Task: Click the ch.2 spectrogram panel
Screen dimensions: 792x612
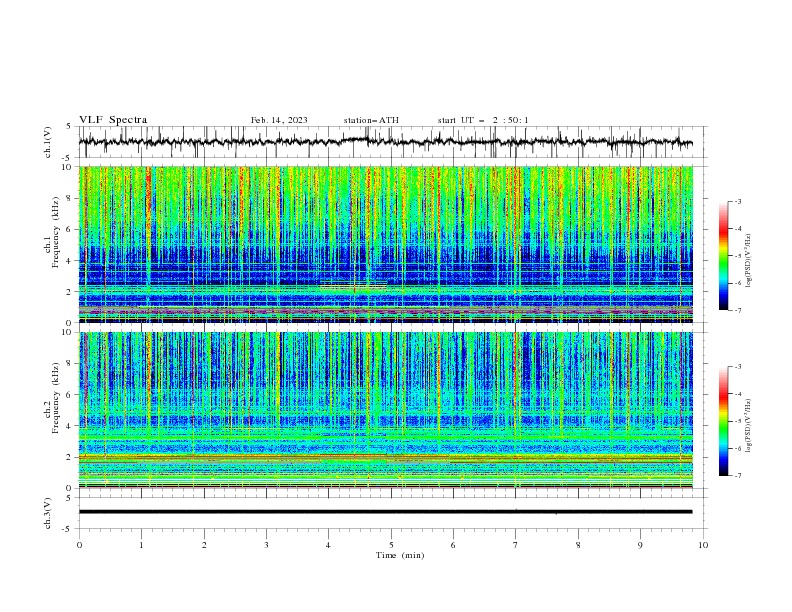Action: tap(386, 410)
